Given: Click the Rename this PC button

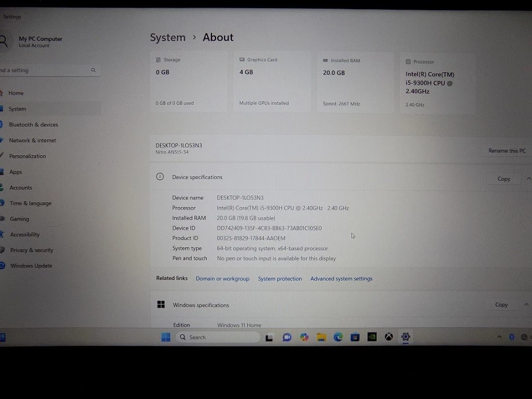Looking at the screenshot, I should pos(507,151).
